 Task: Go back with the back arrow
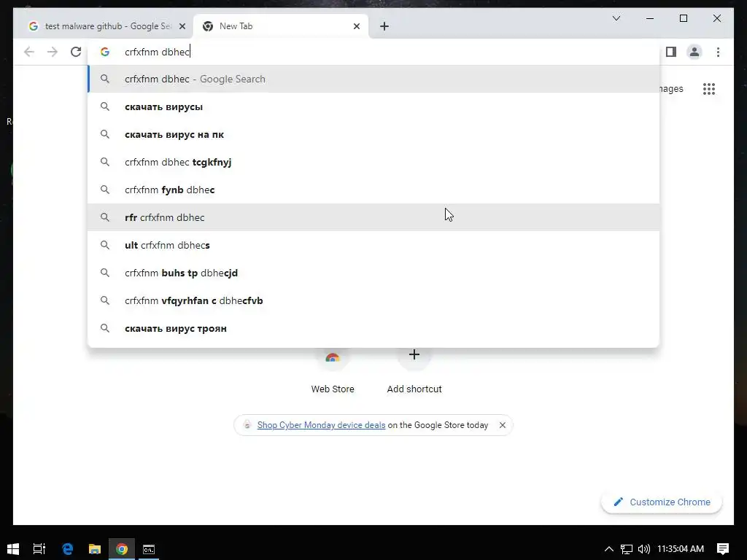point(29,52)
